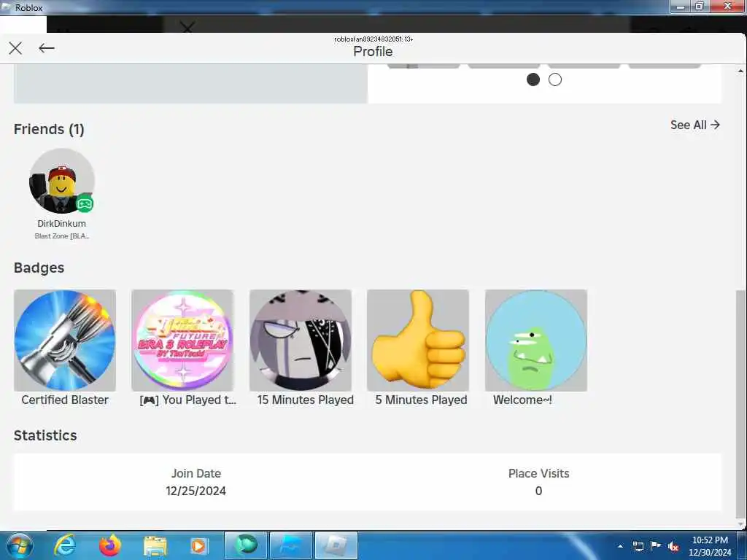Select the second carousel page dot
The height and width of the screenshot is (560, 747).
tap(555, 79)
